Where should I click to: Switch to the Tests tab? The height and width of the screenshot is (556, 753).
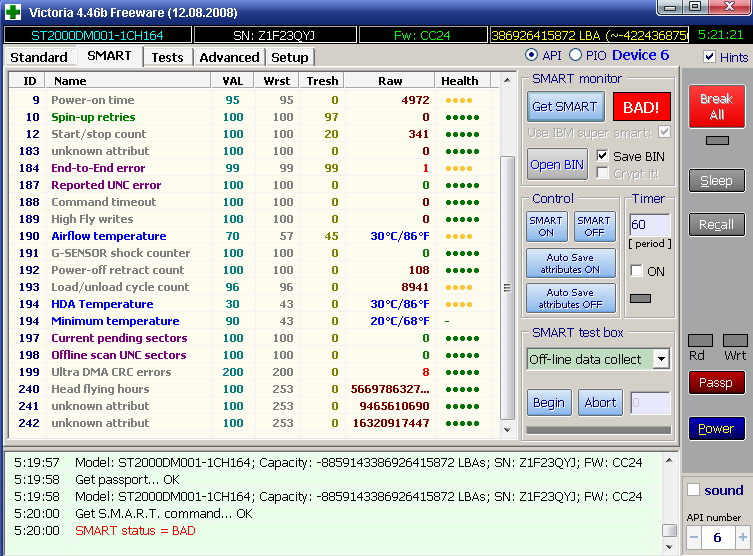167,57
